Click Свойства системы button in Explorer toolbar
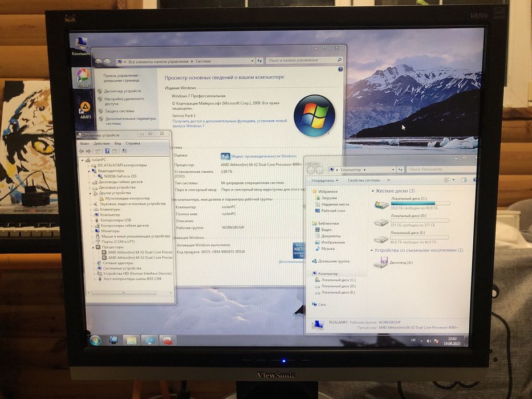 (x=364, y=180)
